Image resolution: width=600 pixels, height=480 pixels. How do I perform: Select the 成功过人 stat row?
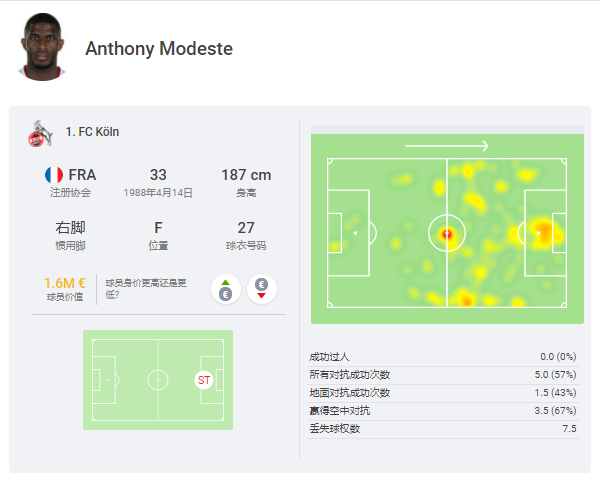click(x=443, y=357)
